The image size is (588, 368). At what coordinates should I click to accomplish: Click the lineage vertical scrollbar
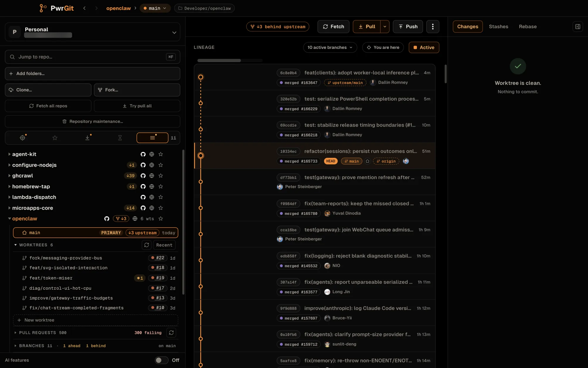[x=445, y=74]
